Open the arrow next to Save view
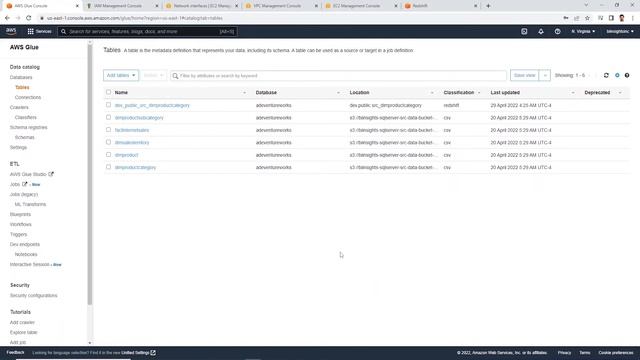This screenshot has height=360, width=640. [x=545, y=76]
